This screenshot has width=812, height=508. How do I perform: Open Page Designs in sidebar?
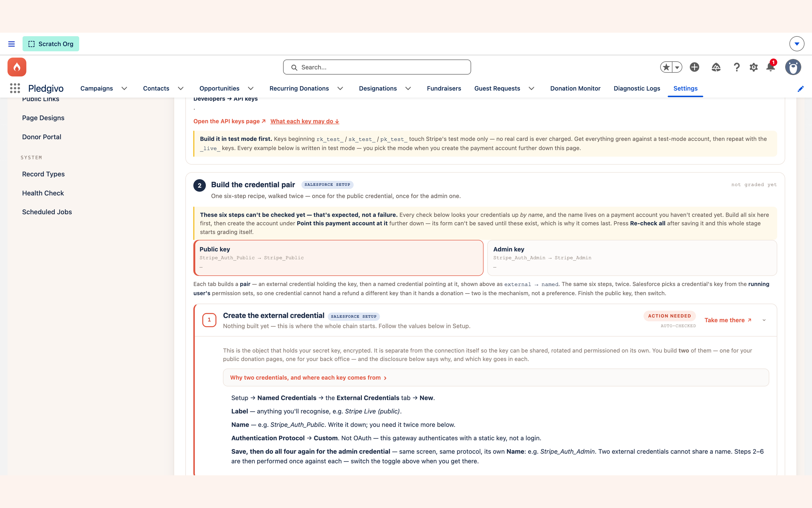point(43,118)
